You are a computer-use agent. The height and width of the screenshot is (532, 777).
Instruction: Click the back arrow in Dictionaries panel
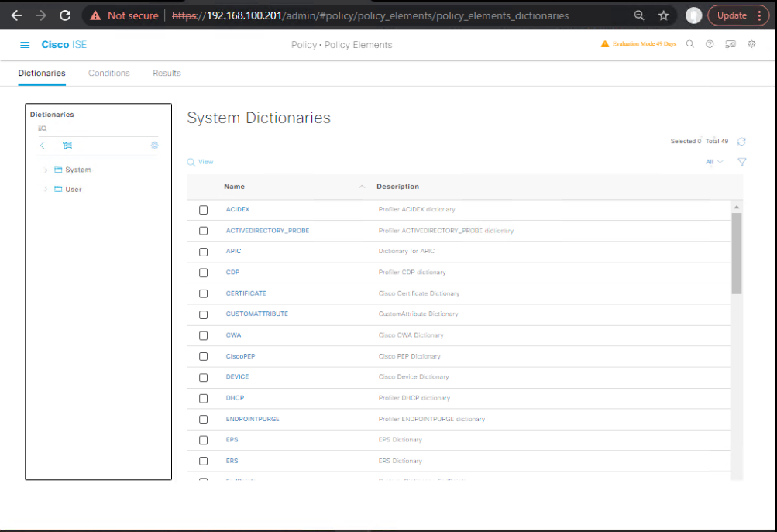42,145
